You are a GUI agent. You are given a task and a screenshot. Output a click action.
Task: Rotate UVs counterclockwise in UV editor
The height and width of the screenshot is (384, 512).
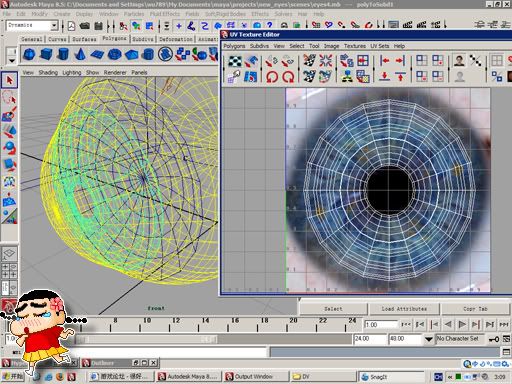click(x=272, y=77)
